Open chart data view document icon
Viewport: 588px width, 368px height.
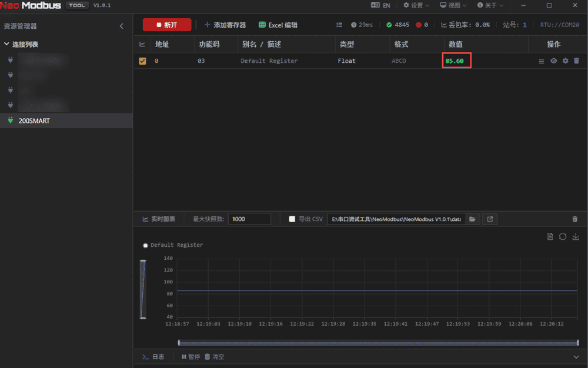[550, 236]
